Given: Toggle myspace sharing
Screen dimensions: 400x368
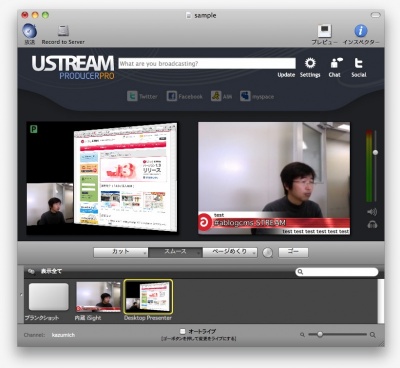Looking at the screenshot, I should [257, 96].
